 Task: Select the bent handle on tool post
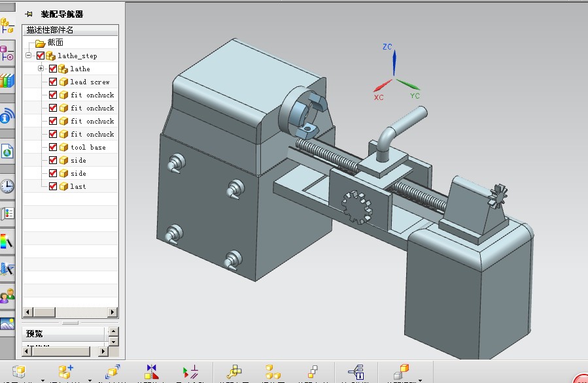[x=400, y=132]
